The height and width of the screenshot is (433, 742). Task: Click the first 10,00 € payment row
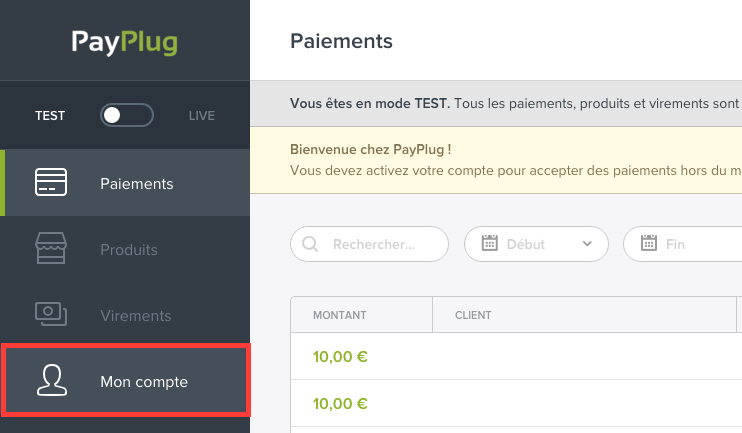[516, 356]
